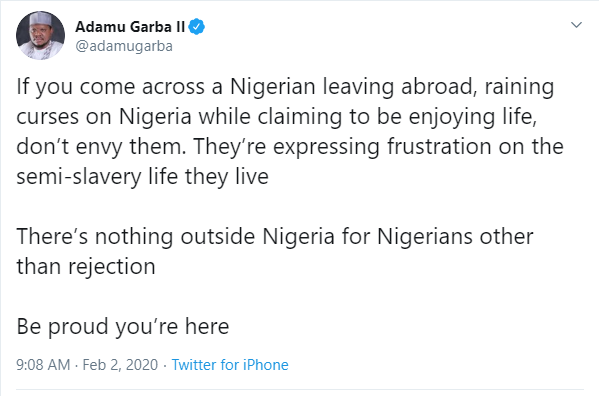
Task: Click the 9:08 AM timestamp
Action: click(43, 365)
